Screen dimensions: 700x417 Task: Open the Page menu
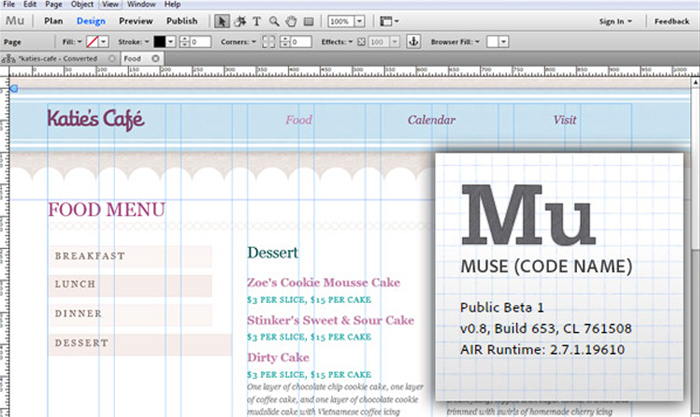[54, 4]
